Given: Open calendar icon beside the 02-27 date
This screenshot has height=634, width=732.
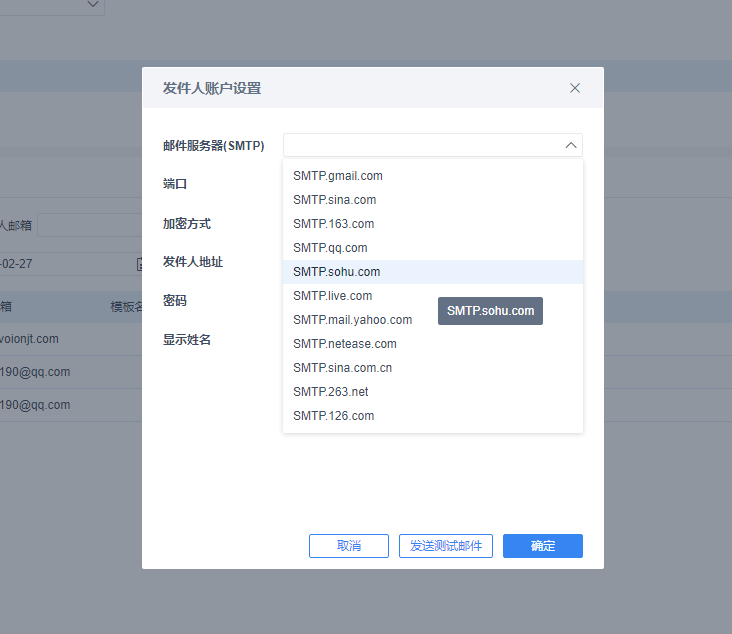Looking at the screenshot, I should 140,264.
